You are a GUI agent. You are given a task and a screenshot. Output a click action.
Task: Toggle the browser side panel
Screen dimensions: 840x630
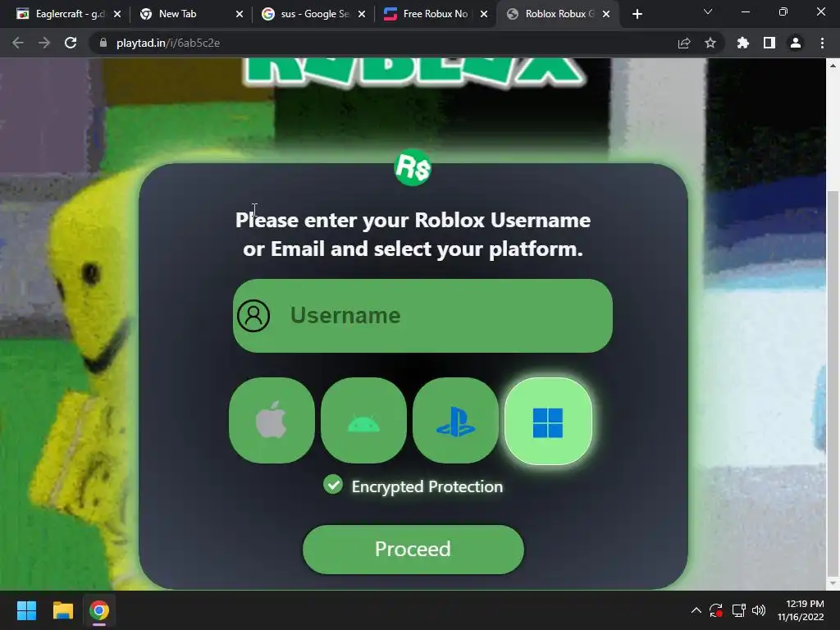[x=769, y=43]
